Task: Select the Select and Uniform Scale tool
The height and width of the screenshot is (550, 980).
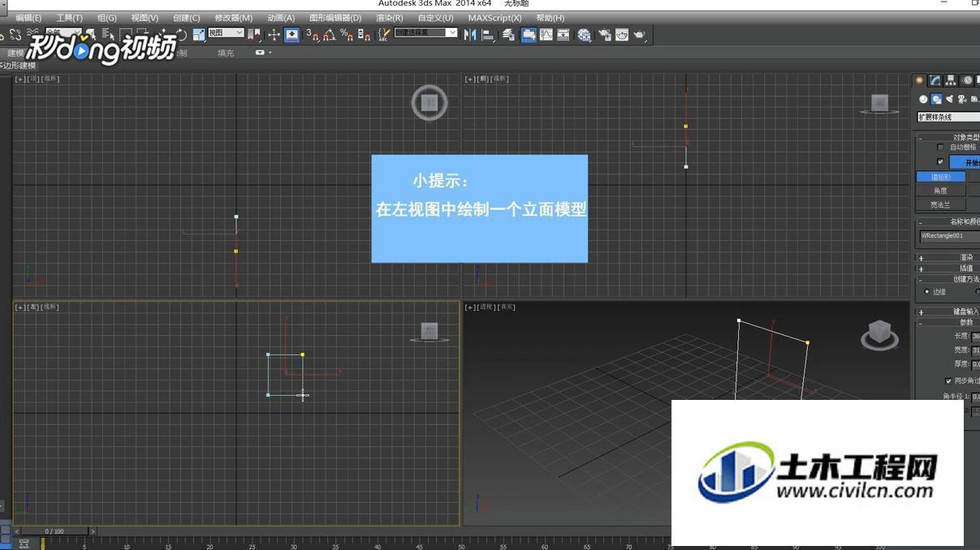Action: [x=199, y=34]
